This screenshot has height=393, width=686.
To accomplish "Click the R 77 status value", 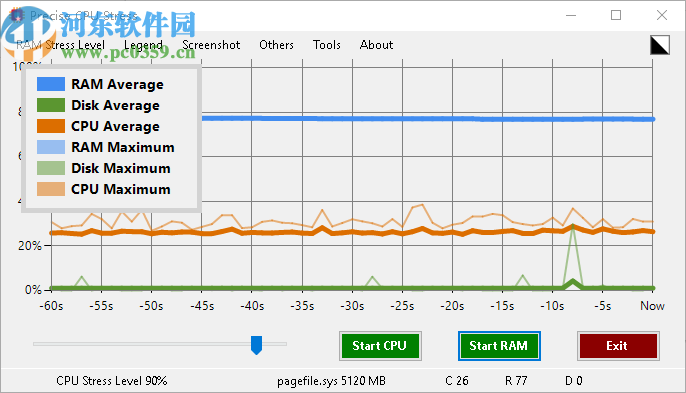I will point(516,381).
